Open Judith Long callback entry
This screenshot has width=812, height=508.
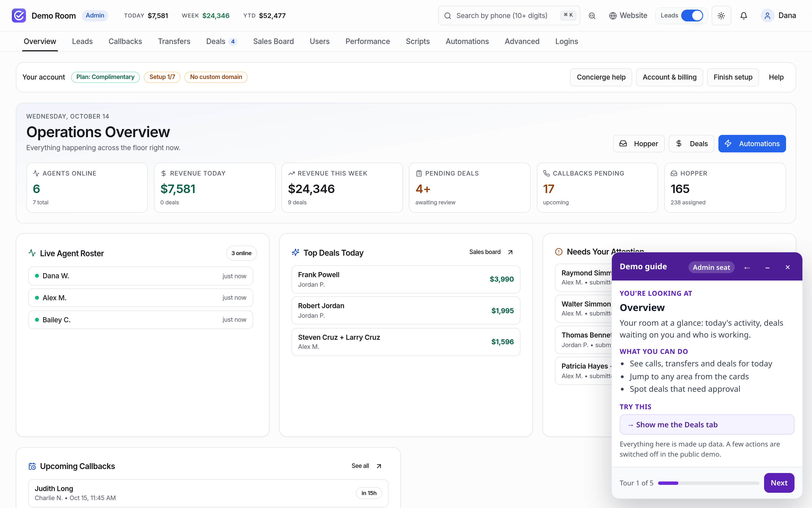(x=208, y=493)
